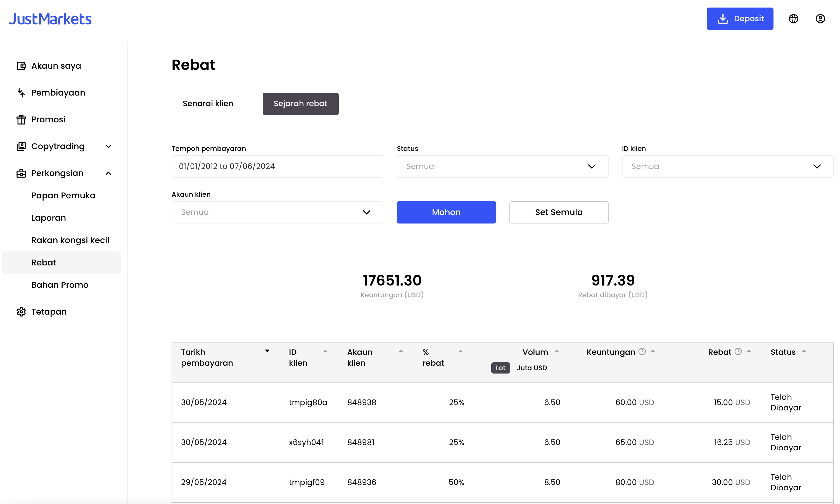Open the ID klien filter dropdown

728,167
